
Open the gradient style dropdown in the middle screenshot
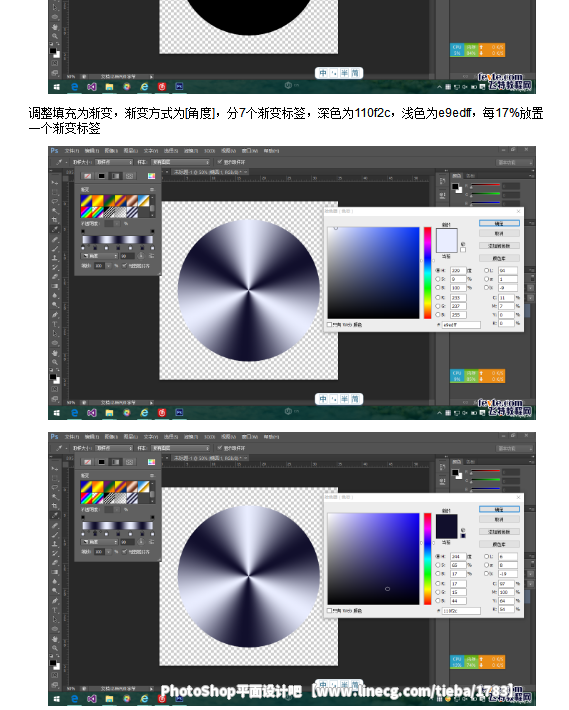coord(99,256)
